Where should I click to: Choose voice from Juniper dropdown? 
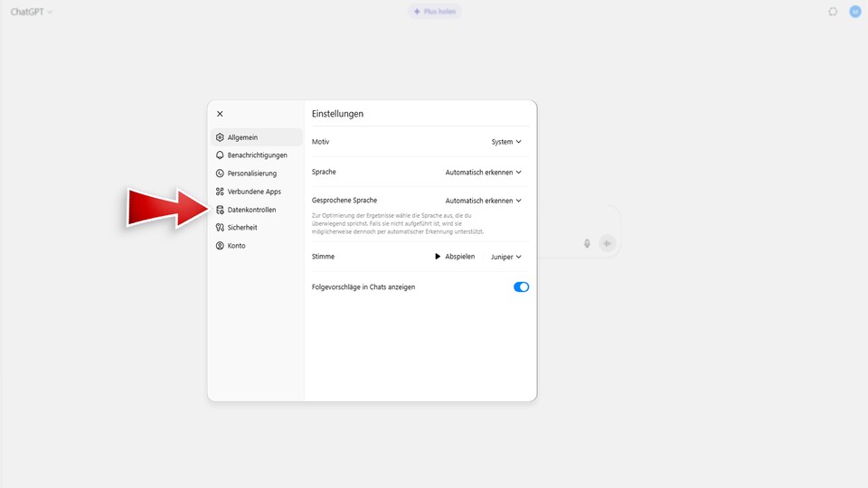pos(506,257)
